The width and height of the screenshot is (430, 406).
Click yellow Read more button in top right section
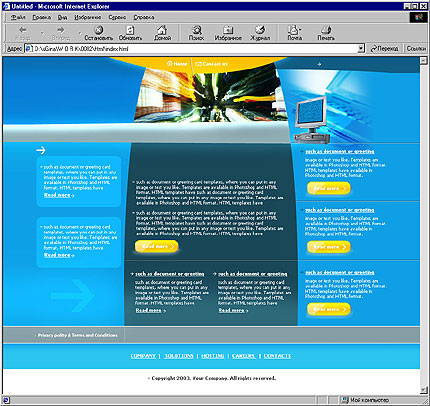click(x=329, y=188)
